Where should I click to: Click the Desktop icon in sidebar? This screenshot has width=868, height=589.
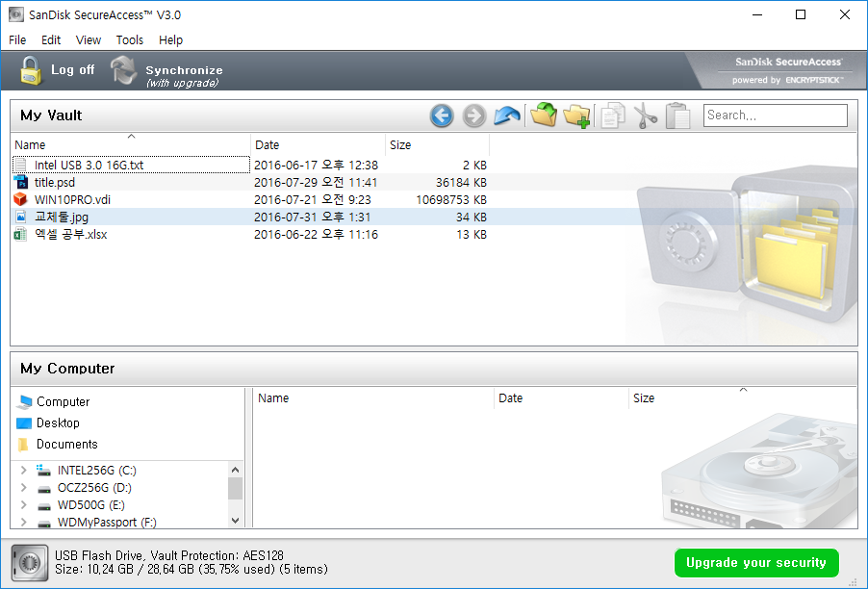click(x=24, y=423)
